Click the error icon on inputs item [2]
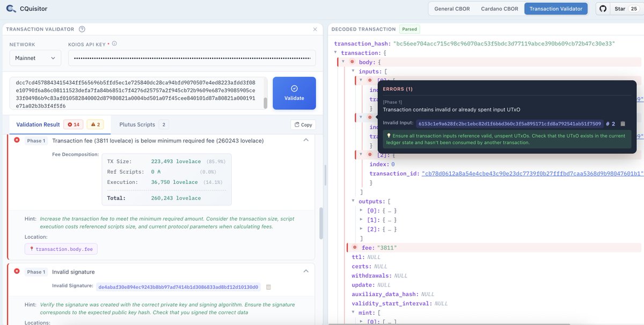 [369, 154]
